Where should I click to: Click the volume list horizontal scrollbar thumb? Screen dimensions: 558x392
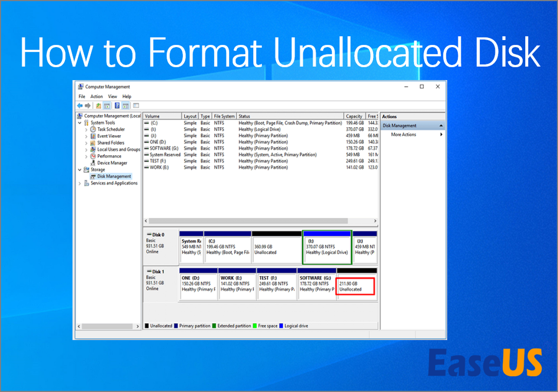(x=248, y=221)
